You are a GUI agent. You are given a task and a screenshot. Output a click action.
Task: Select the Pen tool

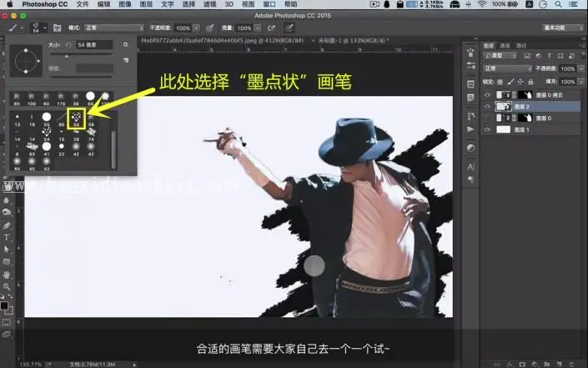pyautogui.click(x=7, y=225)
